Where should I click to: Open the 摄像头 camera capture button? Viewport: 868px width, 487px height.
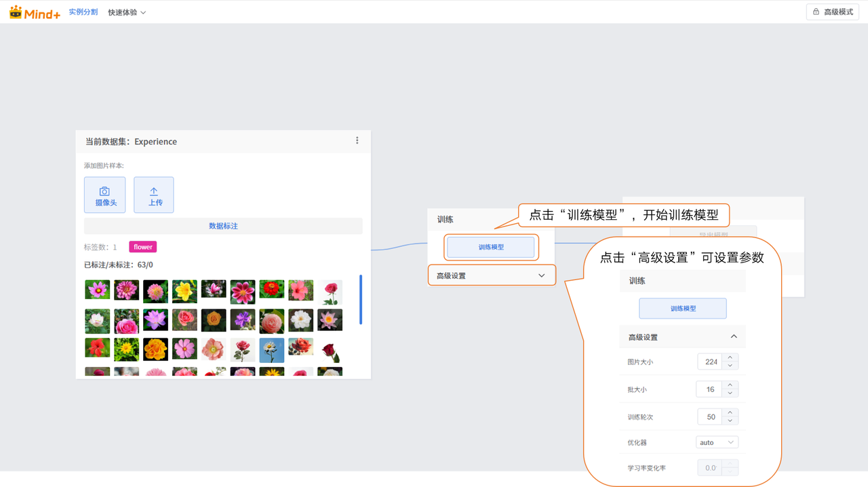[105, 195]
